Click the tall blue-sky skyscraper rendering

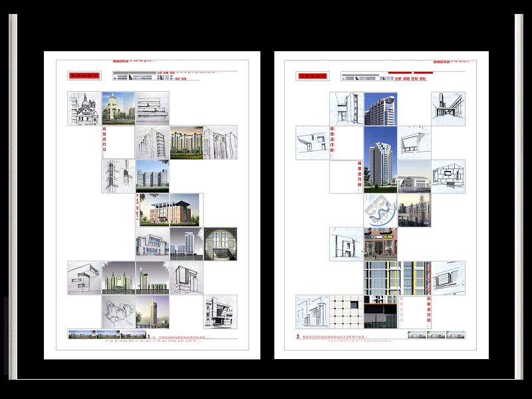click(x=380, y=159)
